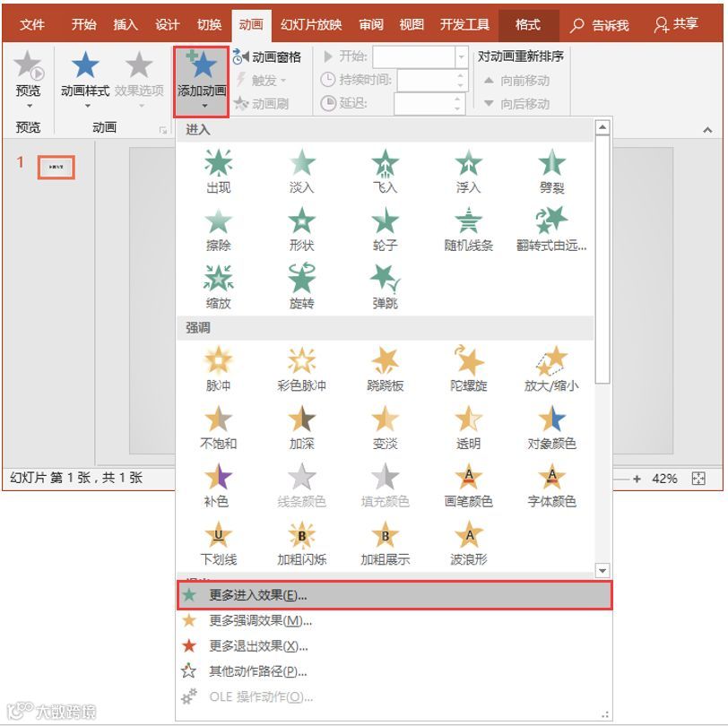Select the 淡入 entrance effect
Viewport: 728px width, 726px height.
302,171
